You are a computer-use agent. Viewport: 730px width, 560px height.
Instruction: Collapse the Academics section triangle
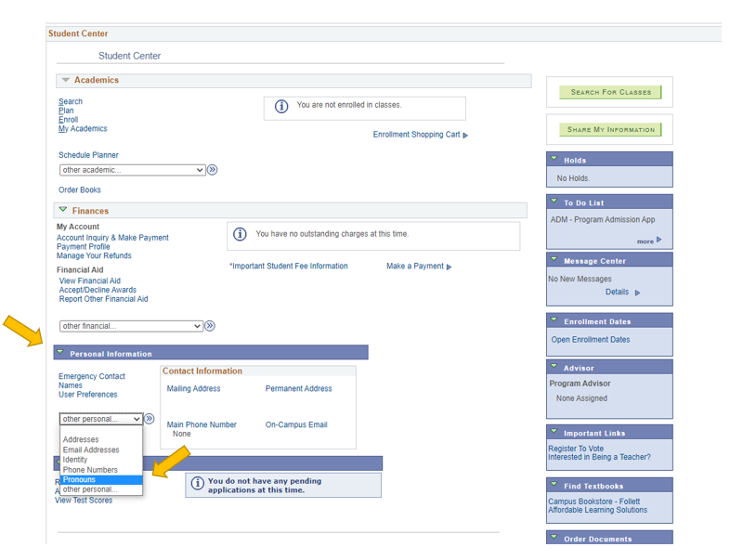click(66, 81)
